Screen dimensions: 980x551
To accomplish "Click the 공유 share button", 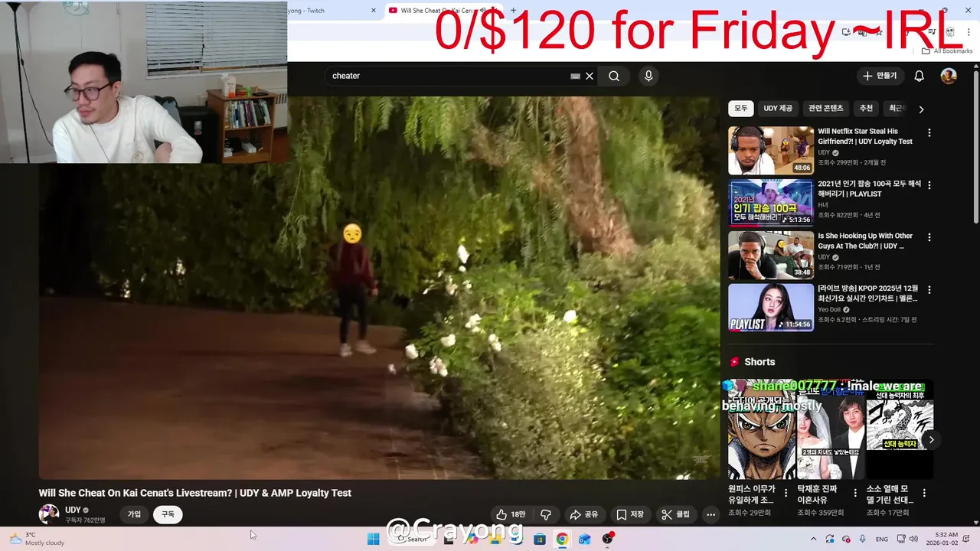I will pos(584,515).
